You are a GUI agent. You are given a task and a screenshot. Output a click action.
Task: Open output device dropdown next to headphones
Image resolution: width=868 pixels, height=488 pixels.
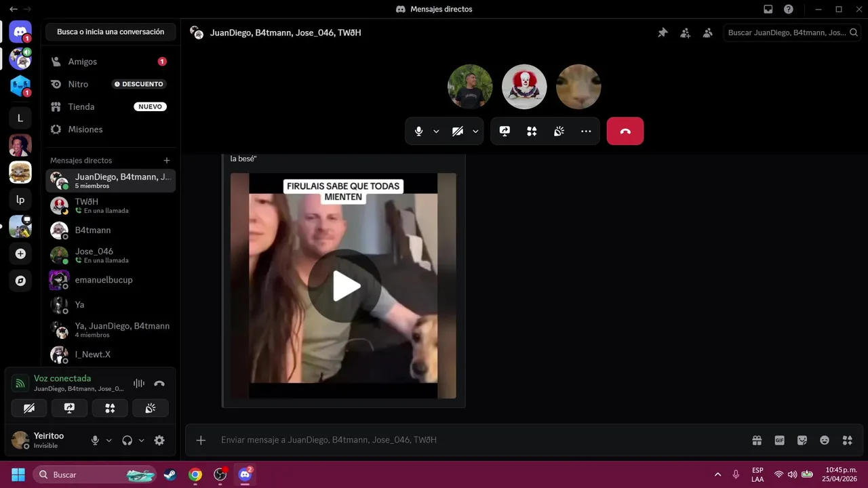click(x=141, y=441)
